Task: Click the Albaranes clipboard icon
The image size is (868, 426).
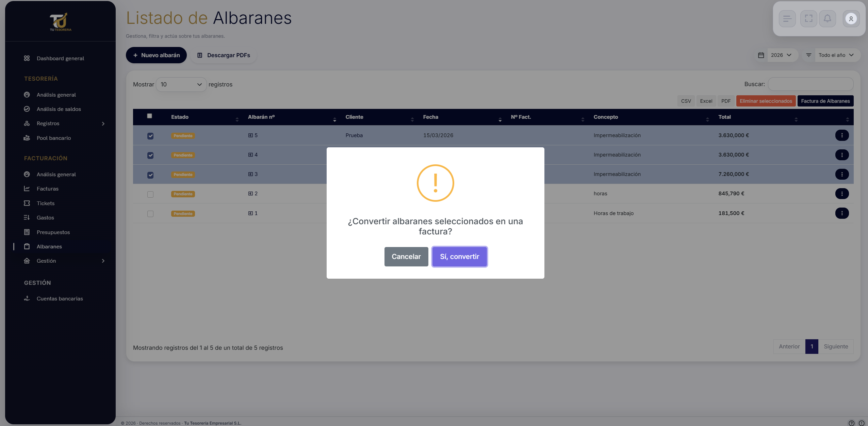Action: click(27, 246)
